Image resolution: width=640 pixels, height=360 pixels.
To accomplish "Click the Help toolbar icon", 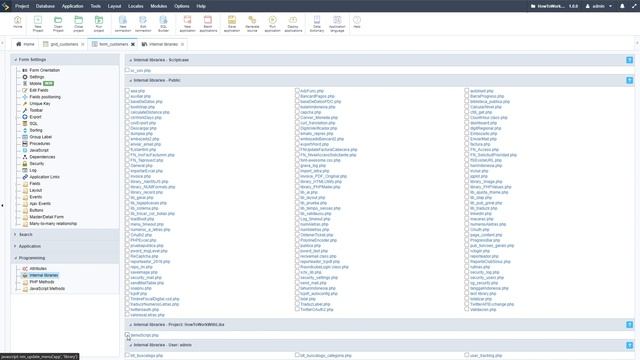I will point(357,22).
